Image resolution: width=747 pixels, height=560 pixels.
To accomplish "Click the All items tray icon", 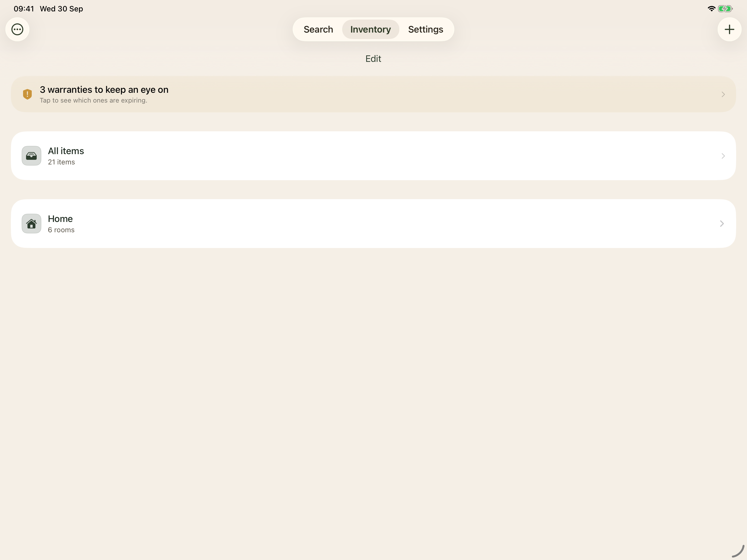I will tap(31, 156).
